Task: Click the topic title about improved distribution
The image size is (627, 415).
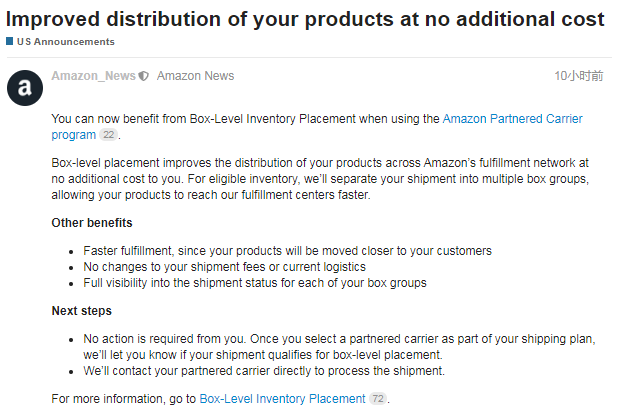Action: [x=305, y=19]
